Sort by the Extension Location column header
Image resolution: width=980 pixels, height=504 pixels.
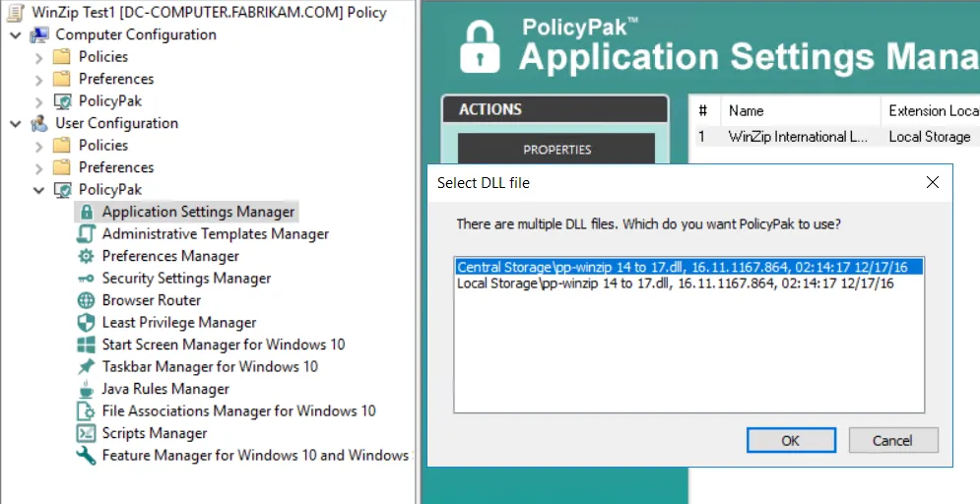click(931, 111)
